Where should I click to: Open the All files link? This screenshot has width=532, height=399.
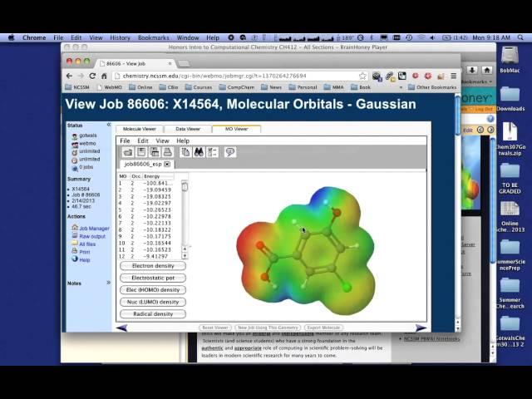[87, 244]
